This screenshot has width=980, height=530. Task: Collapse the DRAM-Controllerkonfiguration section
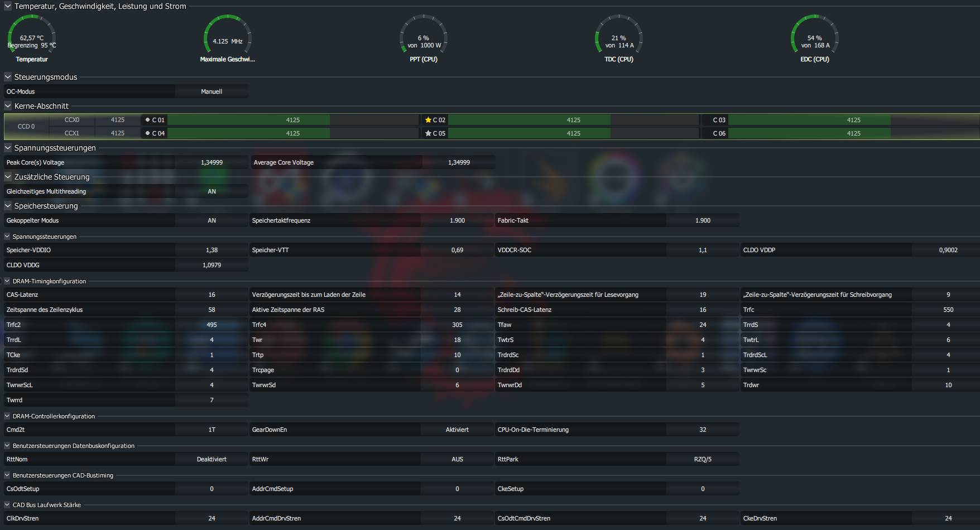[x=7, y=416]
